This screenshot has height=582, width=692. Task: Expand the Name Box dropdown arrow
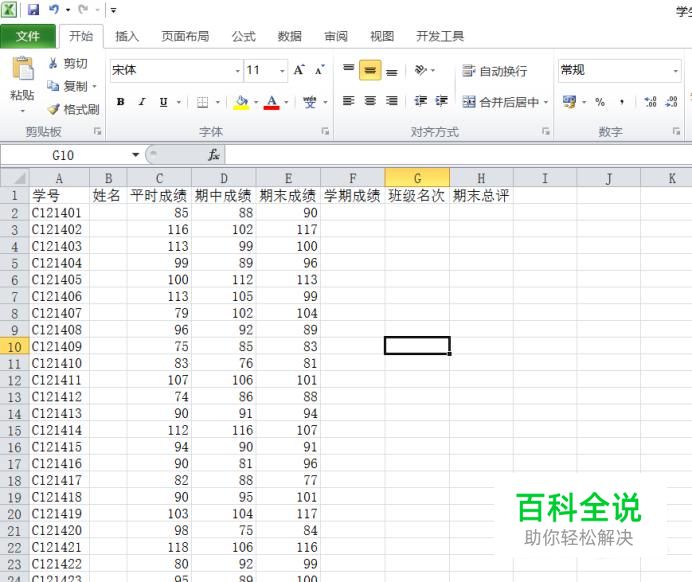(135, 155)
